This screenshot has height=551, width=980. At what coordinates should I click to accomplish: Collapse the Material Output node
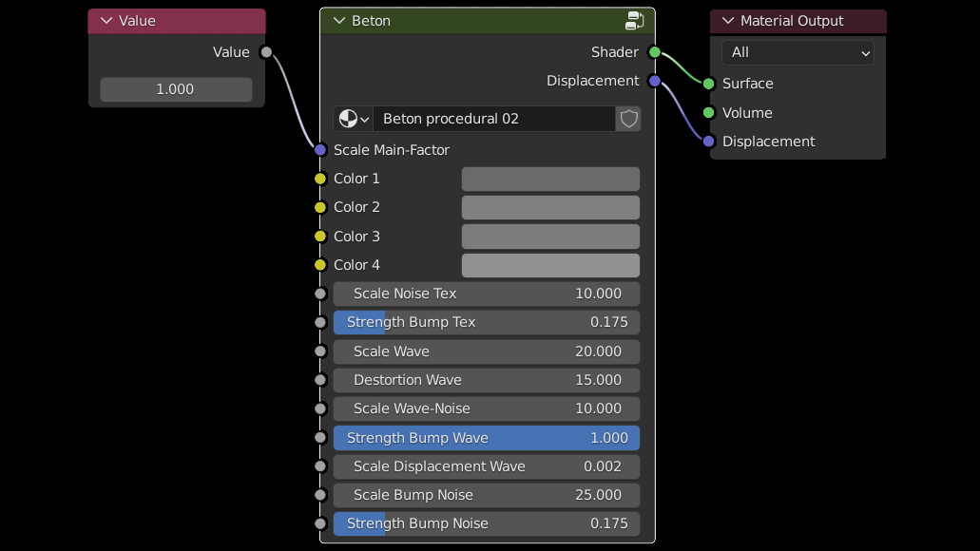click(728, 21)
